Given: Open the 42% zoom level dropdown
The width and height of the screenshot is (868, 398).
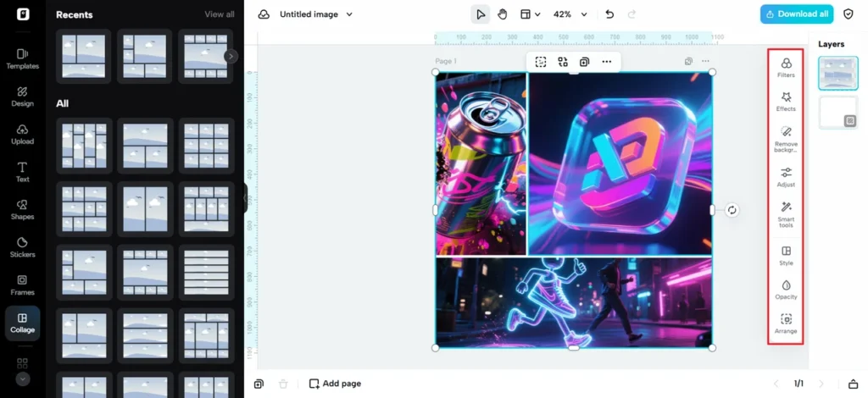Looking at the screenshot, I should pyautogui.click(x=570, y=14).
